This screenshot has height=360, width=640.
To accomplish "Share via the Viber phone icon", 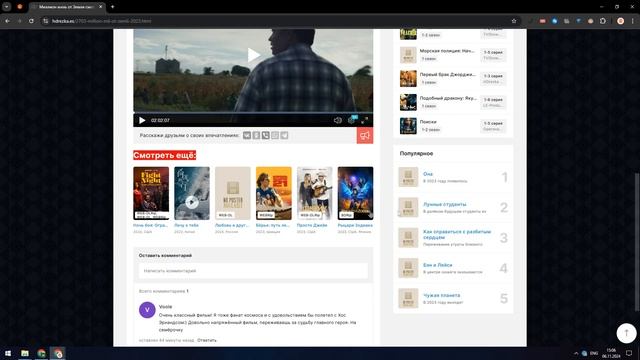I will pos(266,136).
